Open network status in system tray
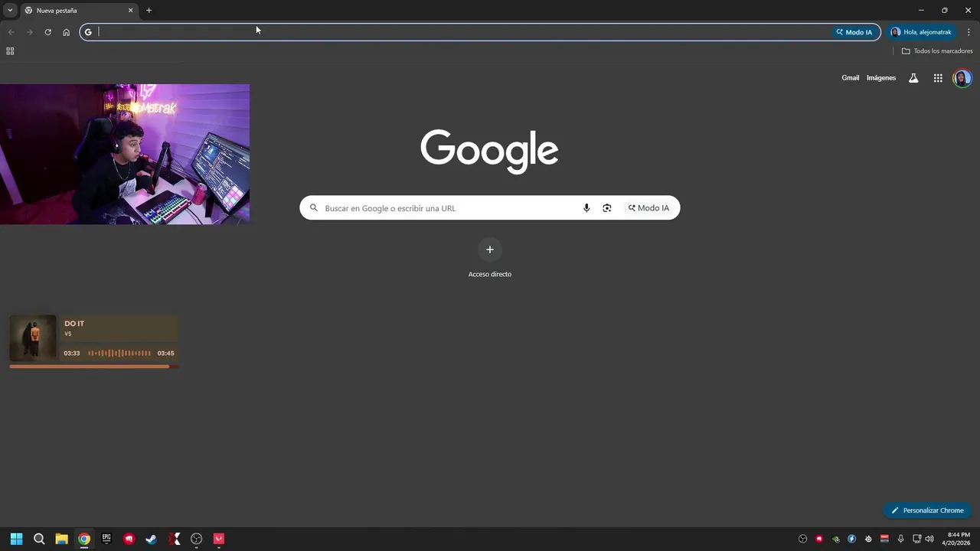Image resolution: width=980 pixels, height=551 pixels. [x=916, y=539]
